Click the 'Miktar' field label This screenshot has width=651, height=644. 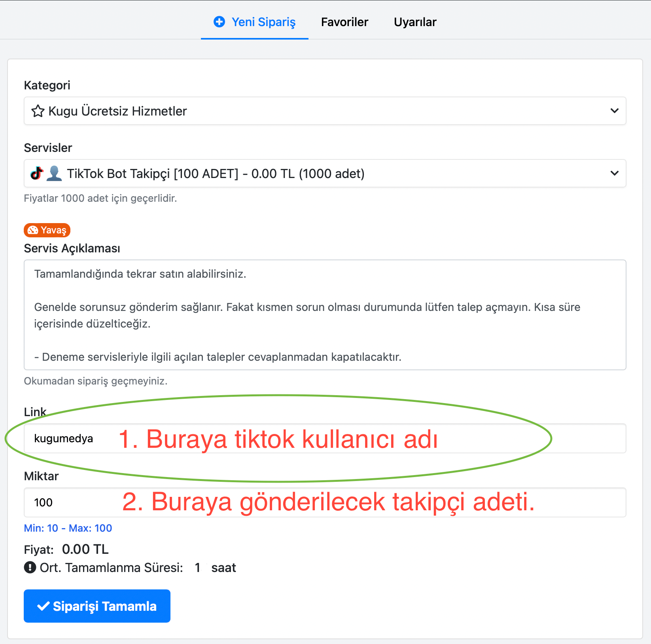[x=41, y=476]
